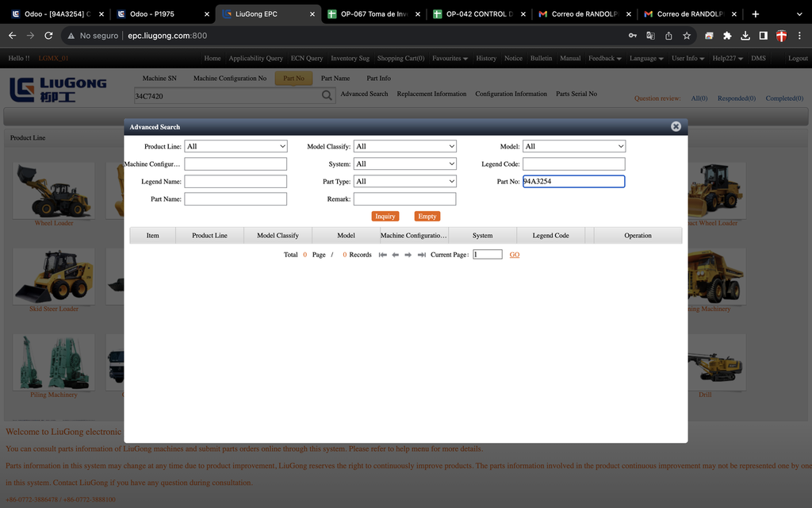The height and width of the screenshot is (508, 812).
Task: Bookmark this page with the star icon
Action: point(687,36)
